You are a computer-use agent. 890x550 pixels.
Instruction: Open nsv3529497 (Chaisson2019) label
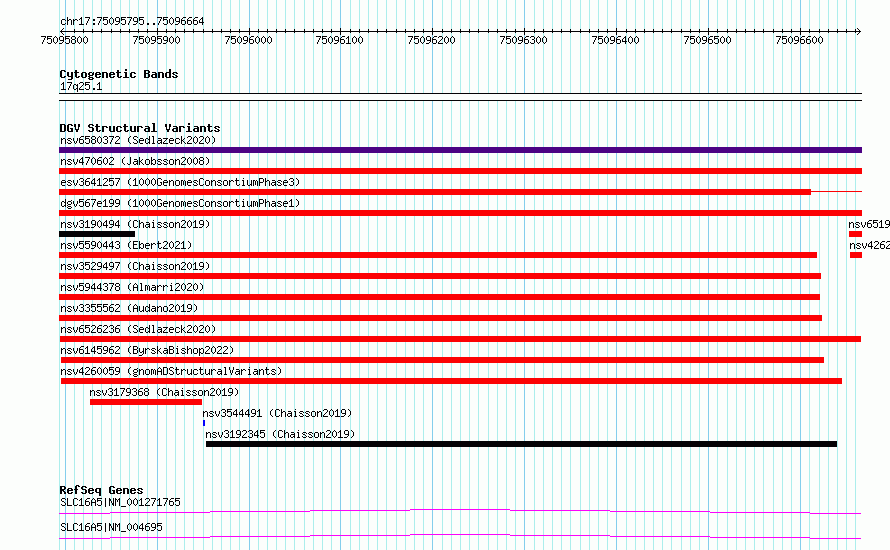click(x=135, y=266)
